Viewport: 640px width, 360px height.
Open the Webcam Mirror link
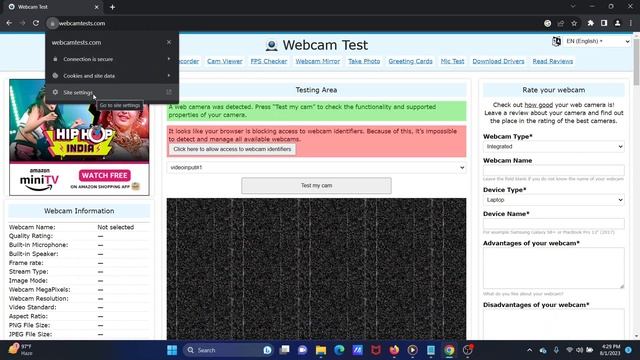[318, 61]
